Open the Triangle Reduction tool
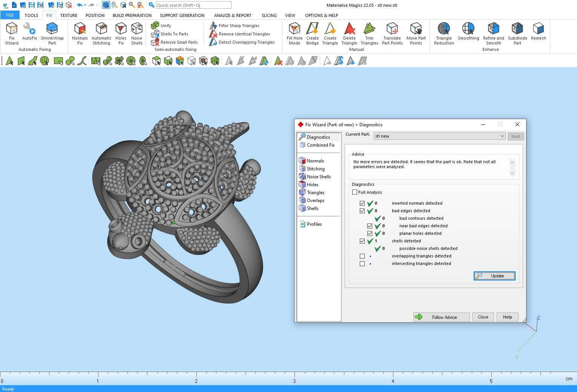The width and height of the screenshot is (577, 392). tap(444, 33)
